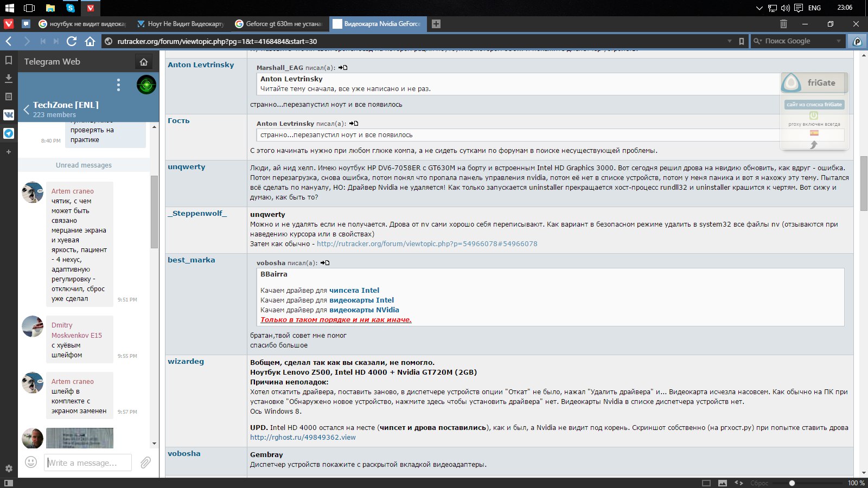This screenshot has width=868, height=488.
Task: Open the photo thumbnail in Telegram chat
Action: click(x=80, y=438)
